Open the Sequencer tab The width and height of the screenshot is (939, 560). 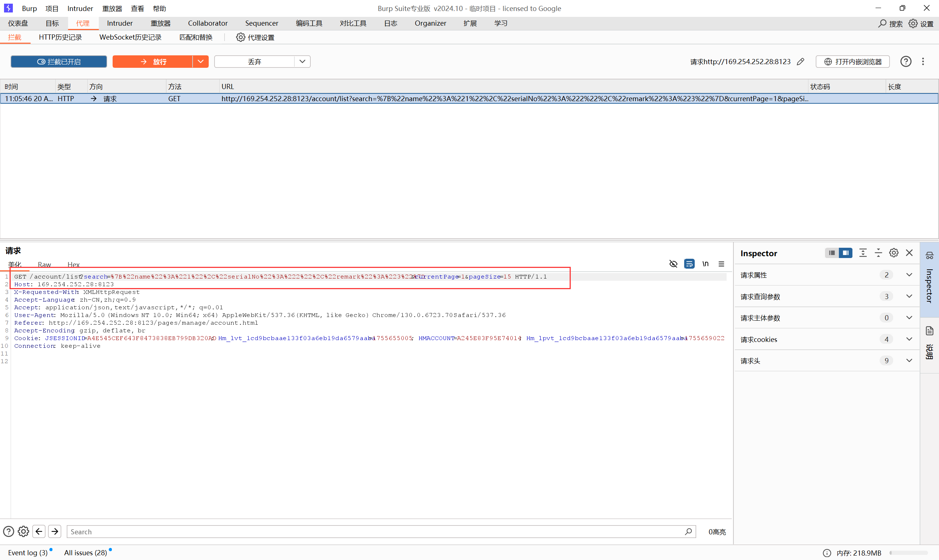(x=261, y=23)
